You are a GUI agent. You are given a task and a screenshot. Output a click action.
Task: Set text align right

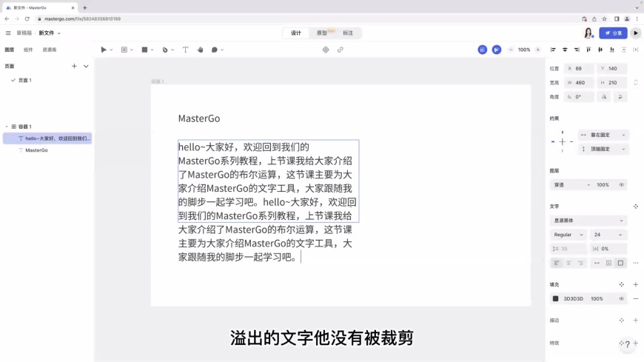pyautogui.click(x=580, y=263)
